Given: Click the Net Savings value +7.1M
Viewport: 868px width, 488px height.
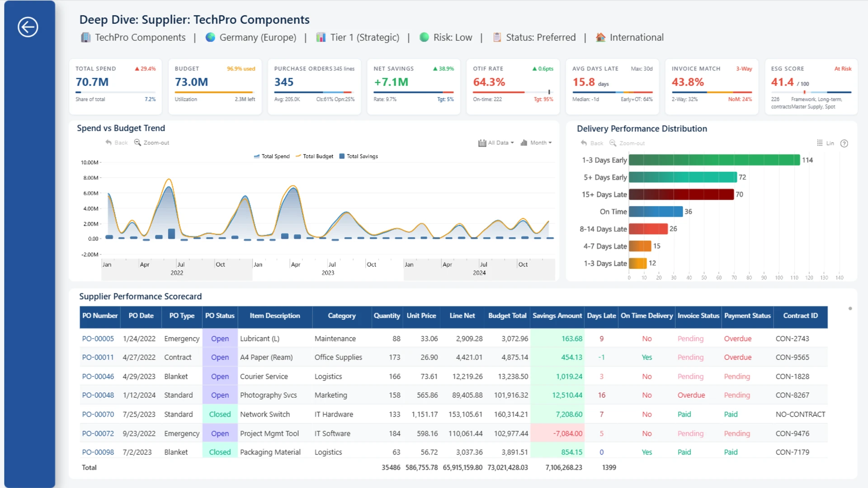Looking at the screenshot, I should (391, 82).
